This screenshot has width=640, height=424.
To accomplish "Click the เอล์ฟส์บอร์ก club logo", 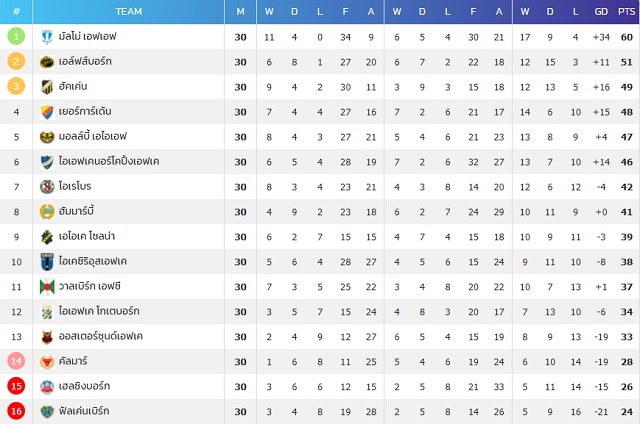I will click(x=47, y=62).
